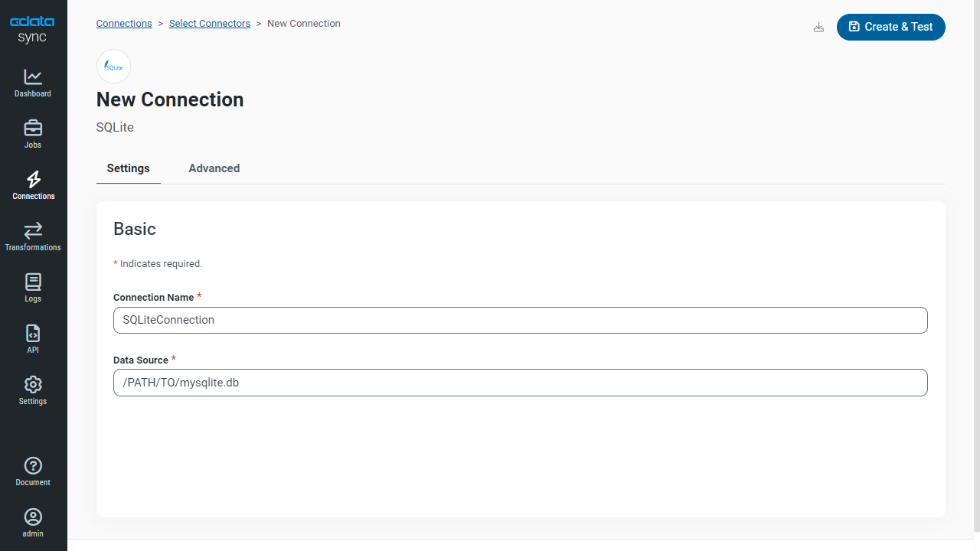Viewport: 980px width, 551px height.
Task: Click the SQLite connector logo
Action: [113, 67]
